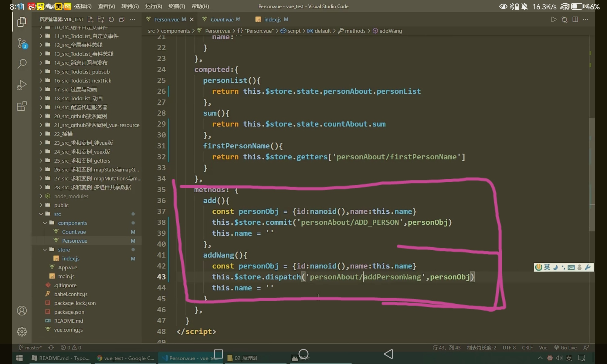607x364 pixels.
Task: Open the Search view in activity bar
Action: point(22,64)
